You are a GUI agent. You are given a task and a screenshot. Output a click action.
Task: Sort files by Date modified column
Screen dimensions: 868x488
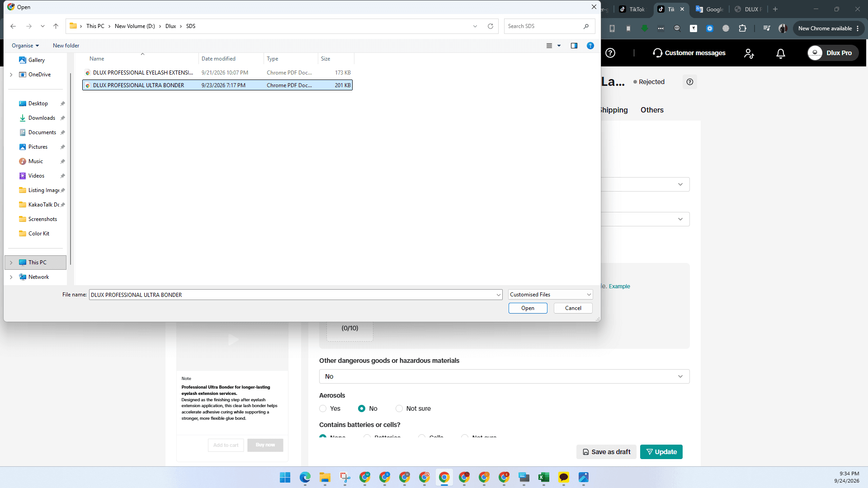[218, 59]
